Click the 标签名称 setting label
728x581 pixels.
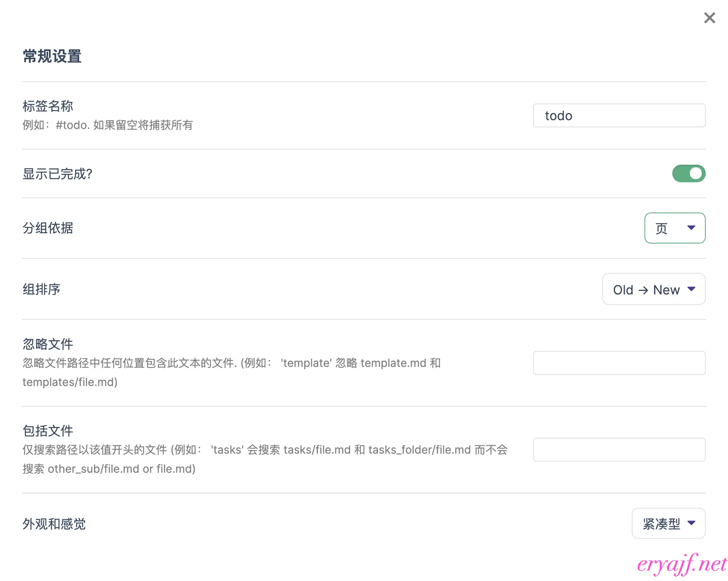tap(48, 106)
